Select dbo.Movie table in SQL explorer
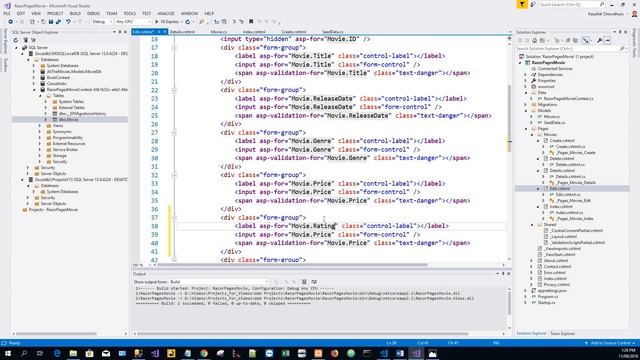Image resolution: width=640 pixels, height=360 pixels. tap(68, 120)
